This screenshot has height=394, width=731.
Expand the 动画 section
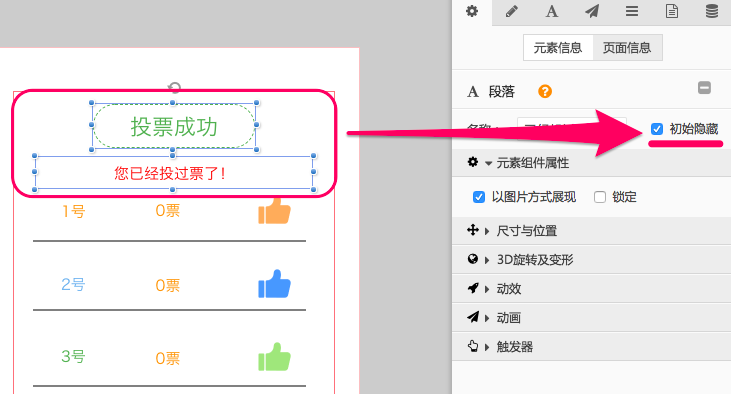click(x=591, y=318)
